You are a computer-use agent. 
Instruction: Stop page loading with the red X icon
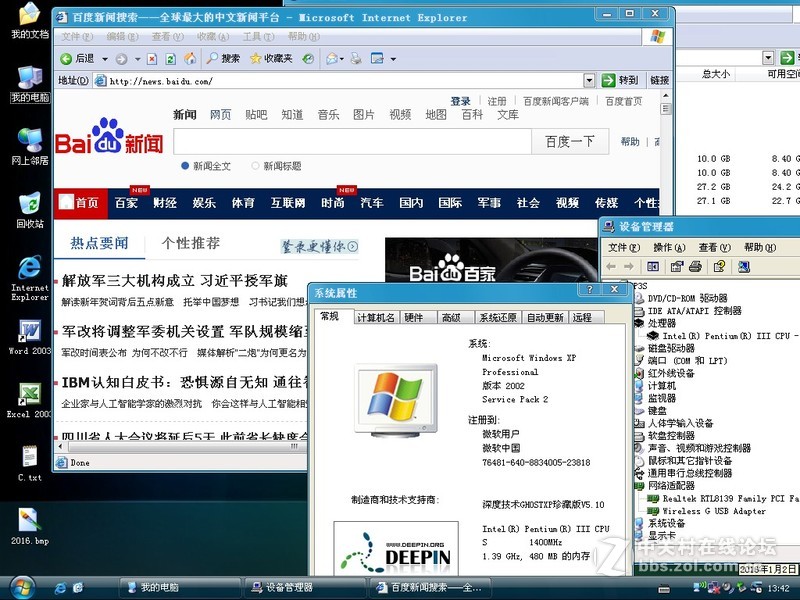pos(152,59)
